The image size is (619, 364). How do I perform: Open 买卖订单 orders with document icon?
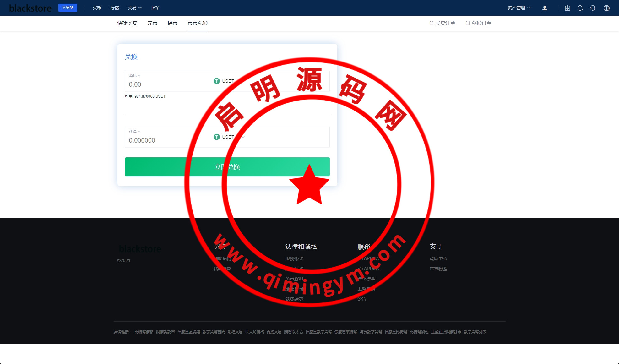pyautogui.click(x=442, y=23)
